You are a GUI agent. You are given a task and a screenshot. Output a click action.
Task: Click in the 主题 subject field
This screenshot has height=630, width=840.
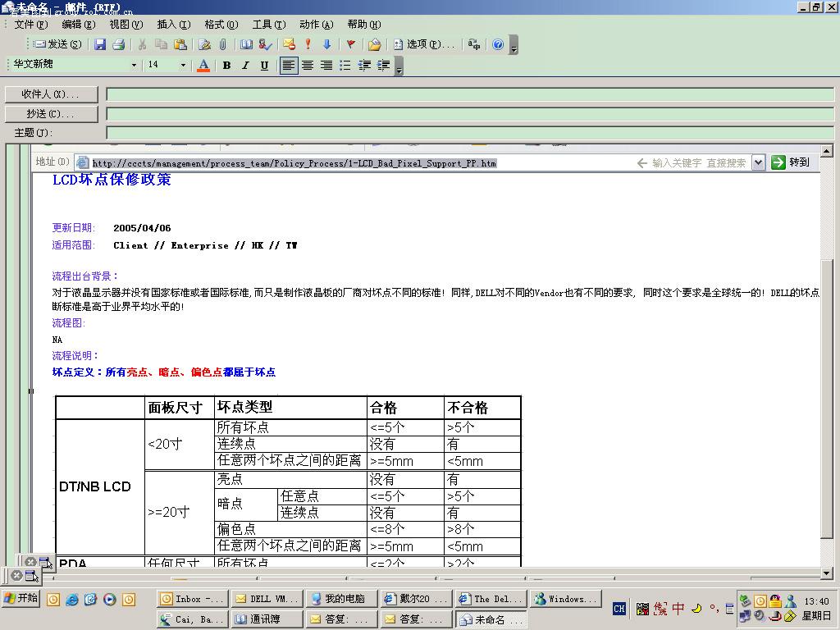coord(469,133)
